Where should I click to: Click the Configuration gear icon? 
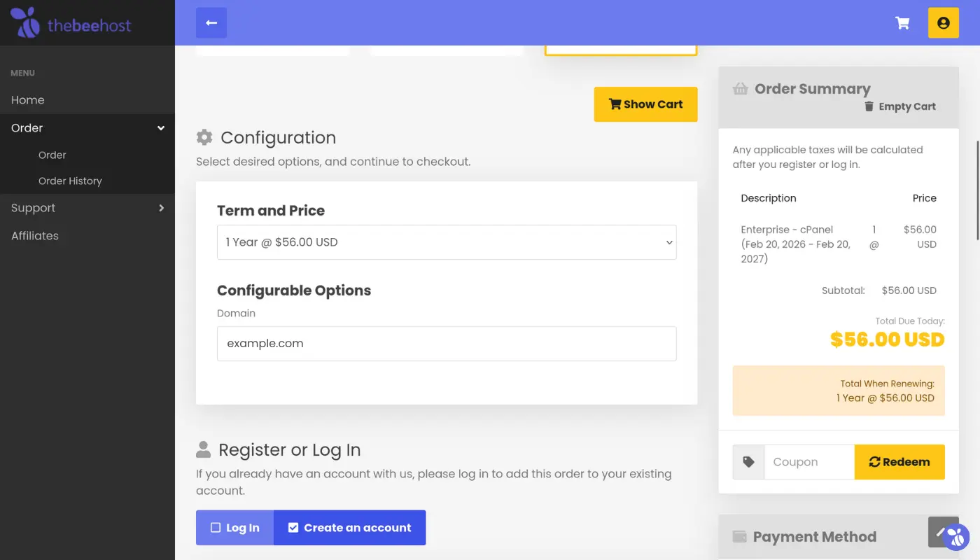pos(204,137)
